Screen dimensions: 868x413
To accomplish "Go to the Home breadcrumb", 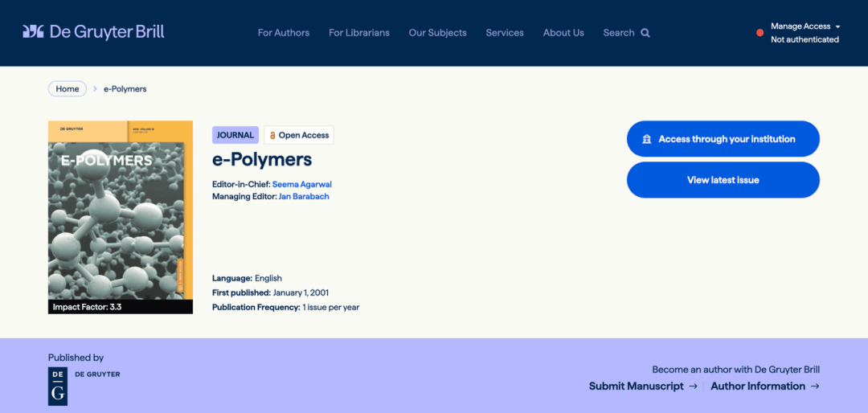I will coord(68,88).
